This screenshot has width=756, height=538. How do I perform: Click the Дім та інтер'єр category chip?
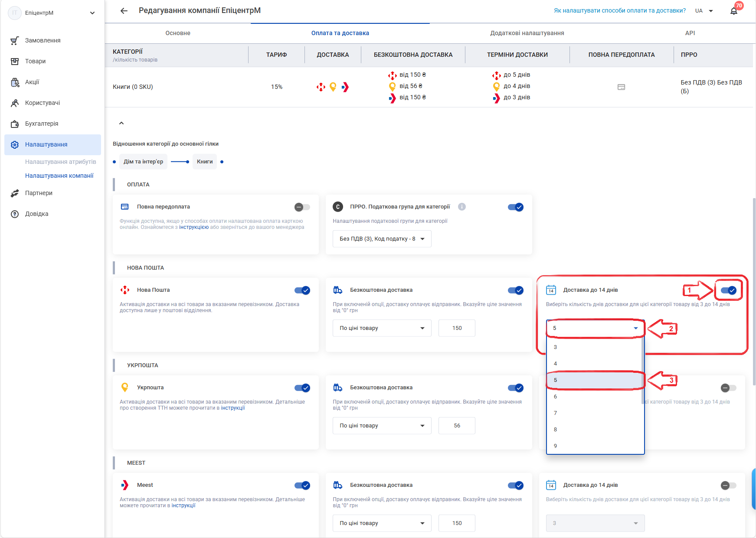143,162
